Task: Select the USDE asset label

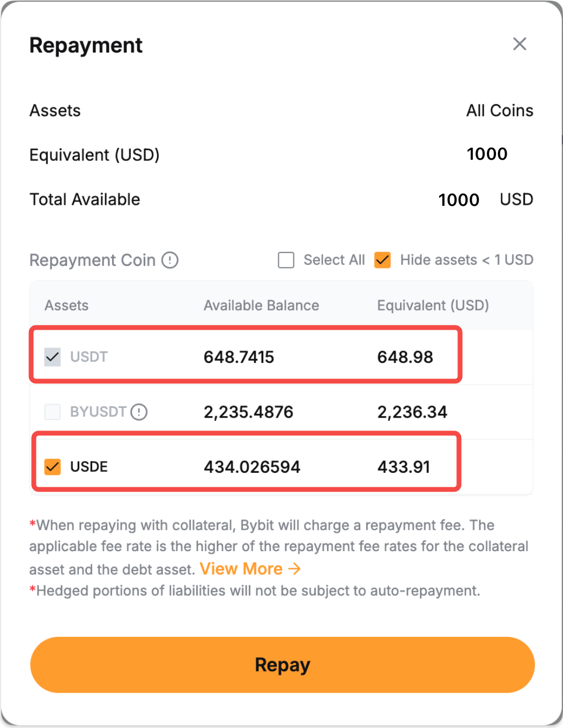Action: click(89, 467)
